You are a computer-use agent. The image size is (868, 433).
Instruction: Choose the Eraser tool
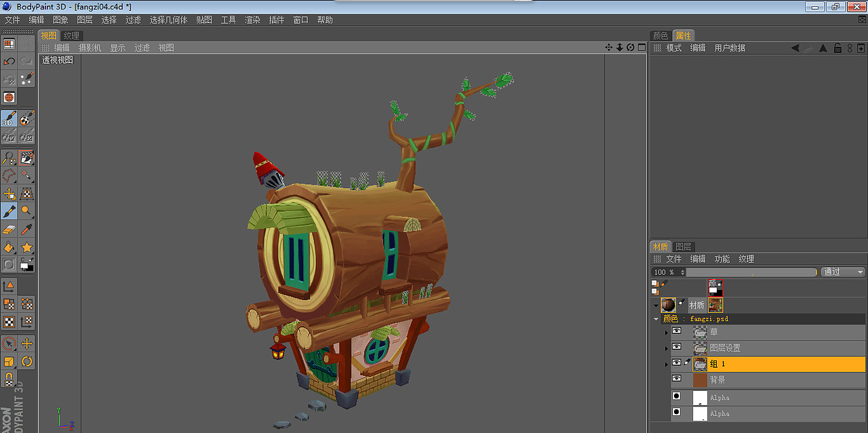(9, 229)
